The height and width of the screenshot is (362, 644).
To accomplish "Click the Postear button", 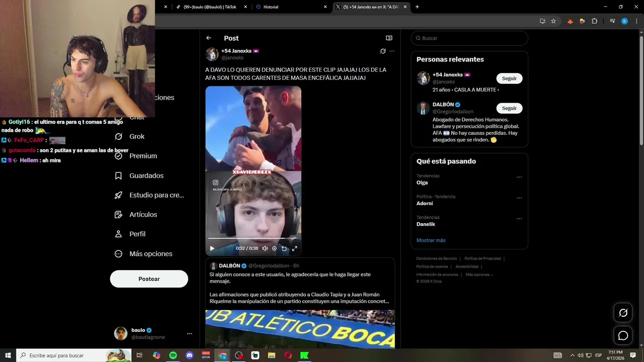I will [149, 279].
